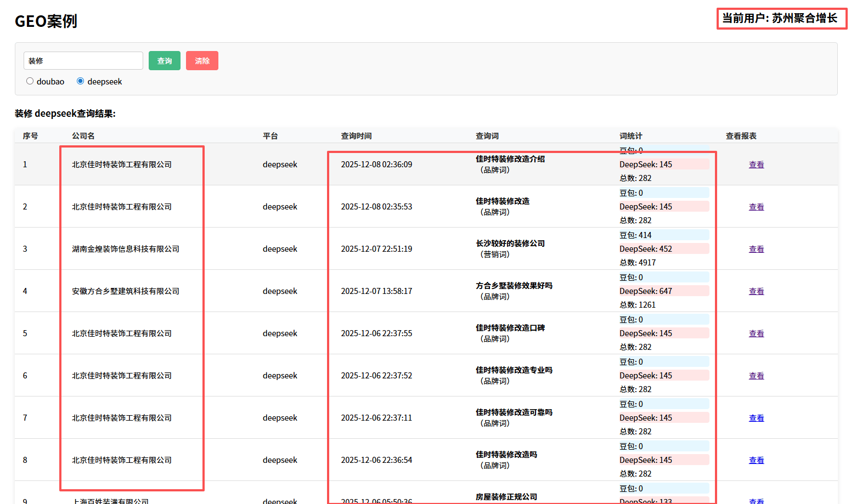Open 查看 link for 佳时特装修改造专业吗
The height and width of the screenshot is (504, 851).
[x=756, y=376]
